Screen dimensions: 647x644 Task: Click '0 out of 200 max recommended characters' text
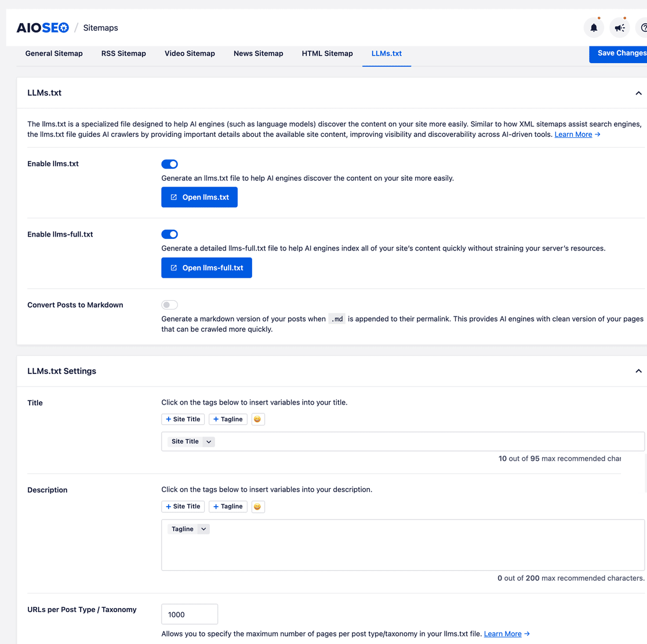(570, 578)
